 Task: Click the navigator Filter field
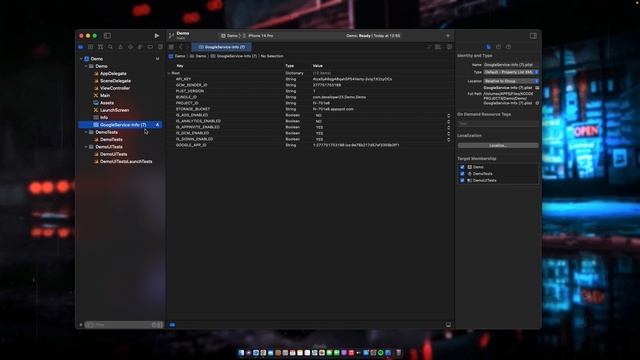coord(123,325)
